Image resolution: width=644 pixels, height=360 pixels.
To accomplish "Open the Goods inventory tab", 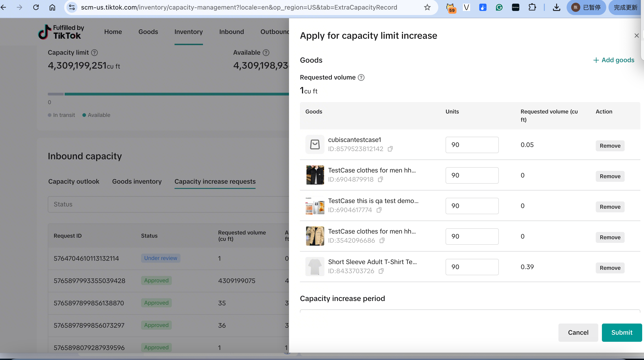I will [137, 182].
